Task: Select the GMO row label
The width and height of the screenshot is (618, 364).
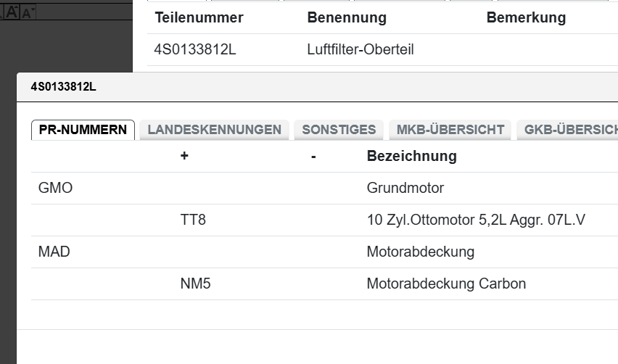Action: pyautogui.click(x=55, y=189)
